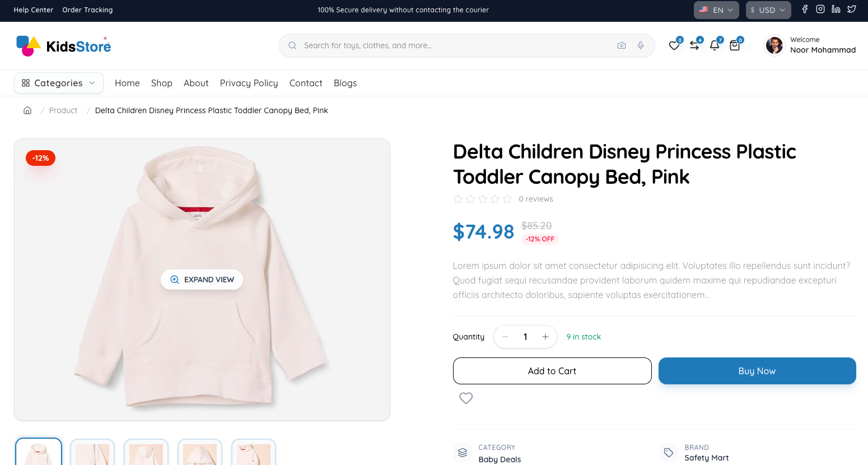Open the wishlist heart icon in header
Screen dimensions: 868x465
coord(674,45)
